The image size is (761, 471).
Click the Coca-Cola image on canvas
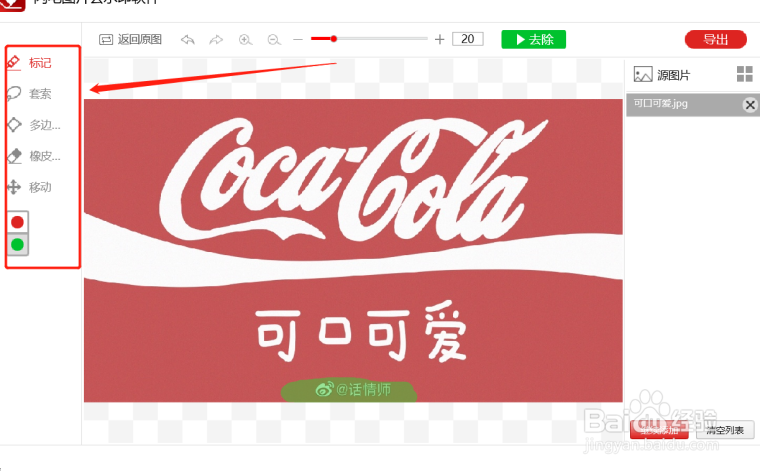(353, 251)
